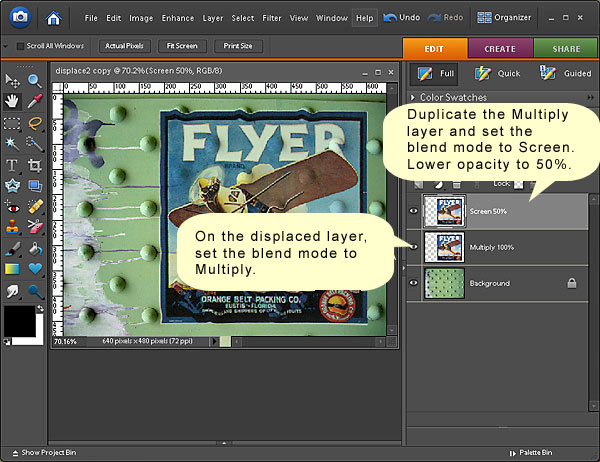
Task: Open the Layer menu
Action: [213, 18]
